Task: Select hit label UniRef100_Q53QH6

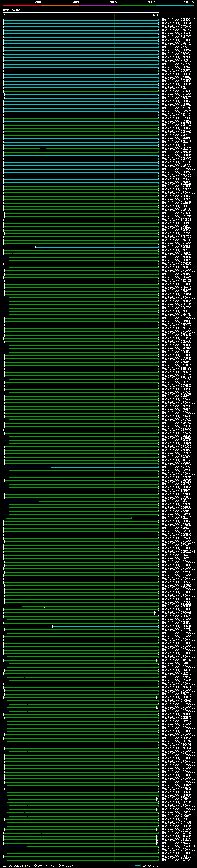Action: click(177, 358)
